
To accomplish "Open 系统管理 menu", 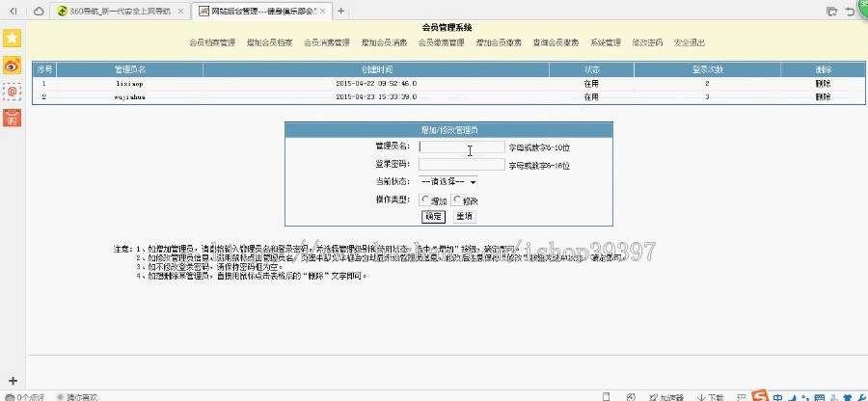I will (x=606, y=42).
